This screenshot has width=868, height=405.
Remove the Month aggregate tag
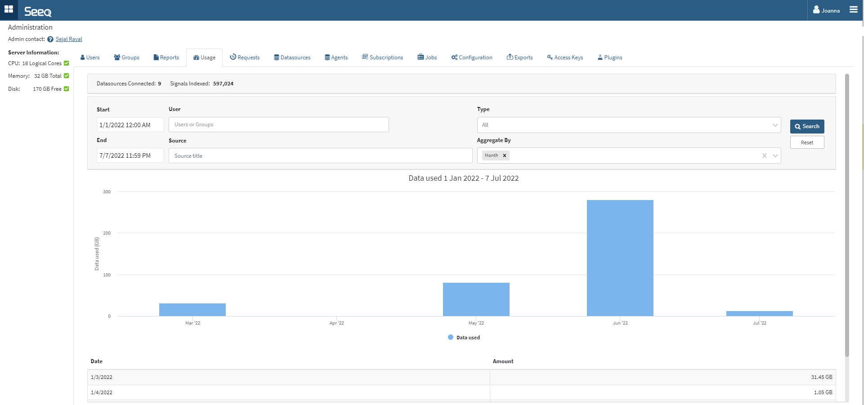click(505, 156)
